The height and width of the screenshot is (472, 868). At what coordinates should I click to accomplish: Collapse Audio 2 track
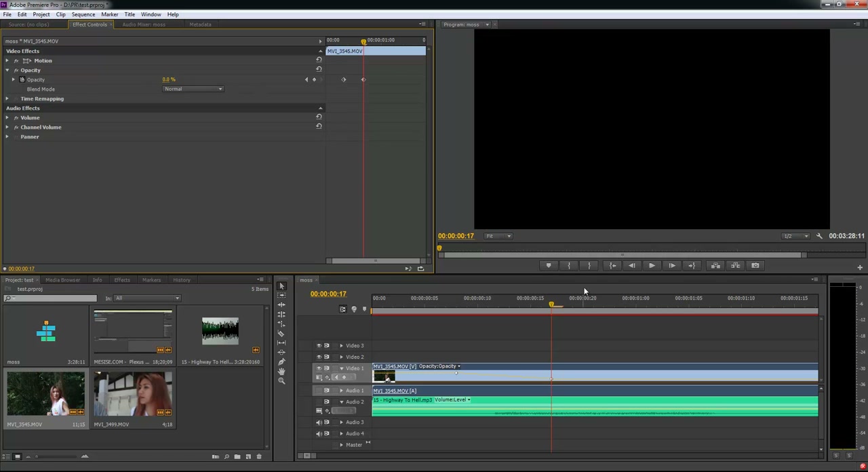[341, 402]
